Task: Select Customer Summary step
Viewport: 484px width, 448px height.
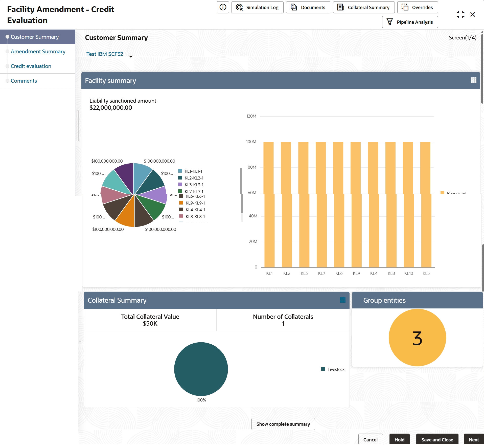Action: (37, 37)
